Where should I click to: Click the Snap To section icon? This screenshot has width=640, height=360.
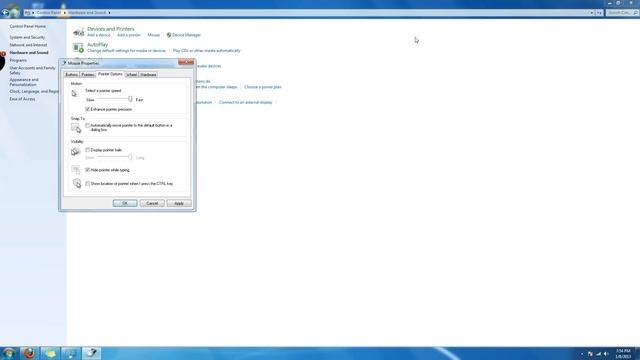coord(76,128)
